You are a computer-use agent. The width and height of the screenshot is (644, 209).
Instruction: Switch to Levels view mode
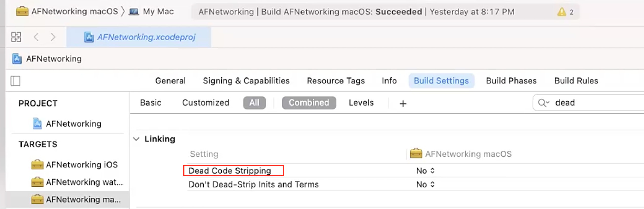coord(361,103)
